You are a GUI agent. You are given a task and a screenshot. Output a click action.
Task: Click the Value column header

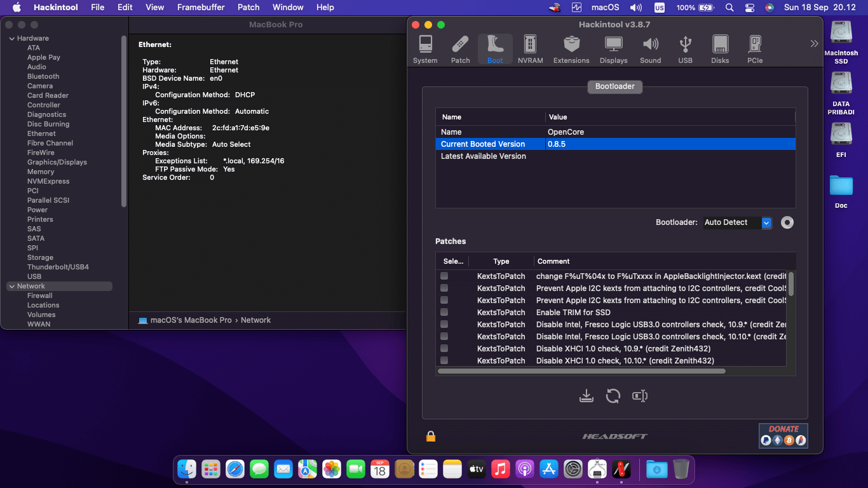(670, 117)
